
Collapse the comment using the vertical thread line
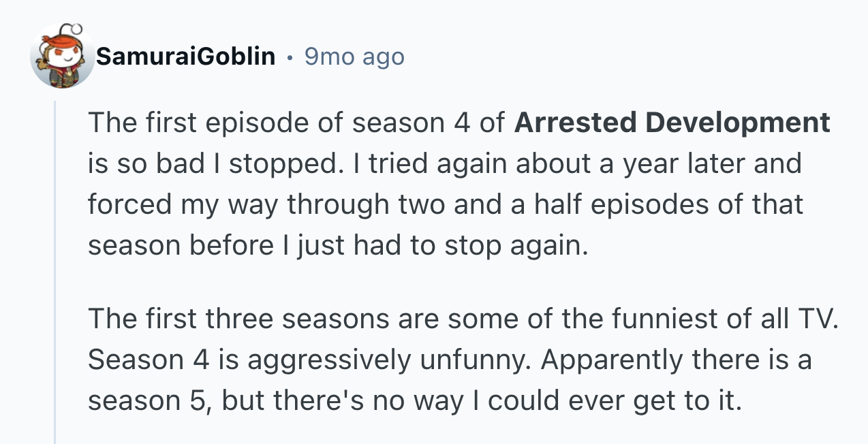pyautogui.click(x=55, y=272)
